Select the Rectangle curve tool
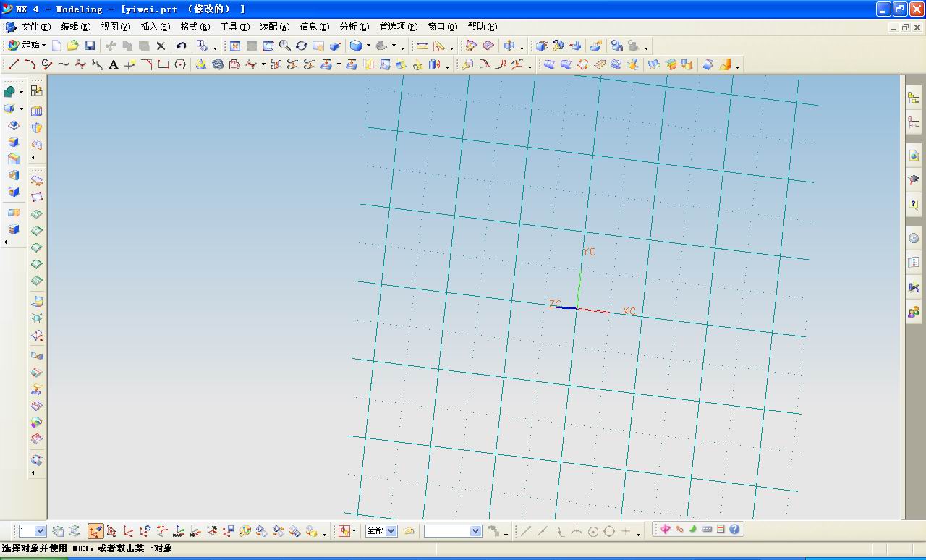Viewport: 926px width, 560px height. [x=163, y=64]
